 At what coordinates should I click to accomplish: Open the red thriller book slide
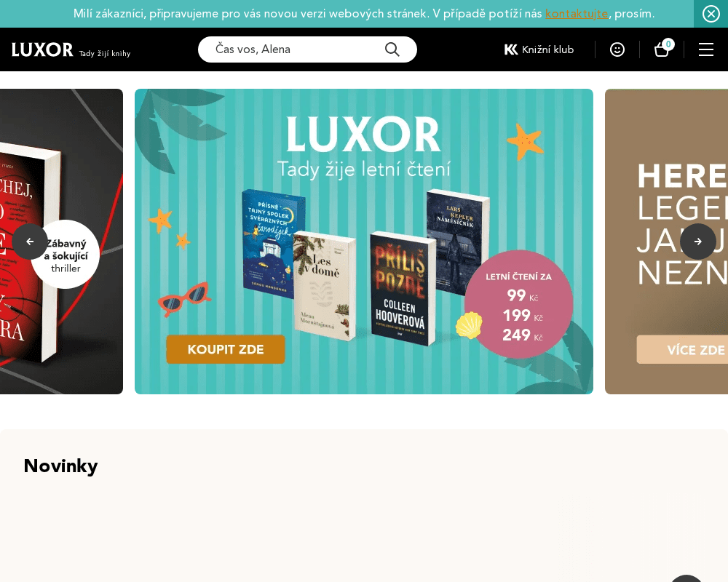61,242
